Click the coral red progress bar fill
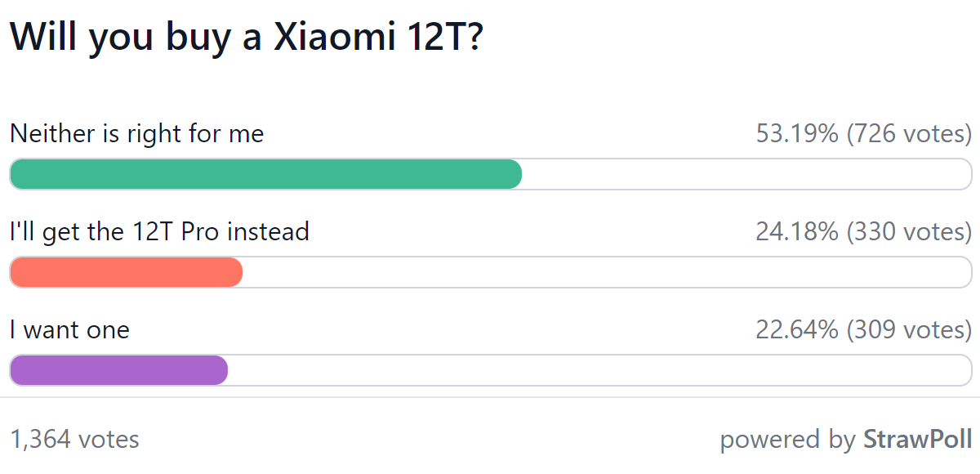Viewport: 980px width, 474px height. 127,272
